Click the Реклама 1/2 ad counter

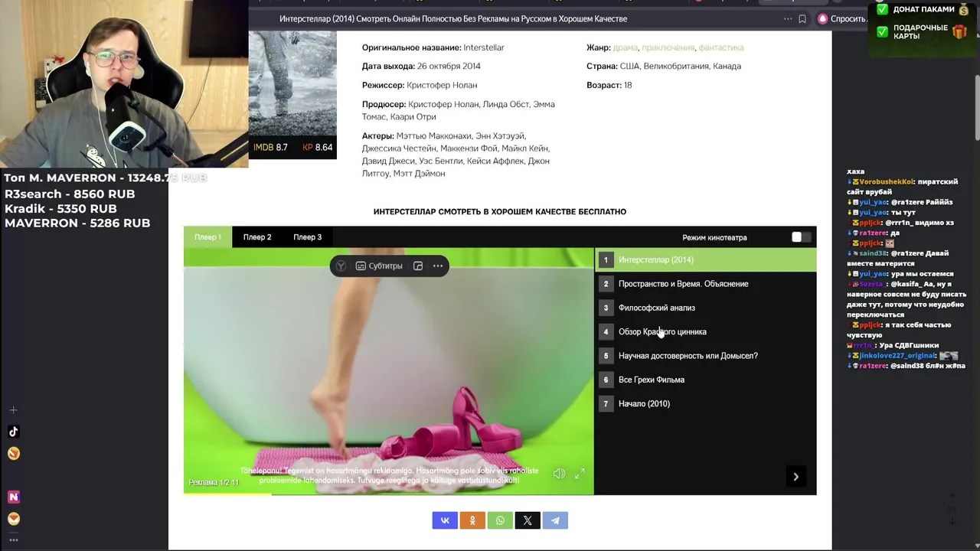[214, 482]
